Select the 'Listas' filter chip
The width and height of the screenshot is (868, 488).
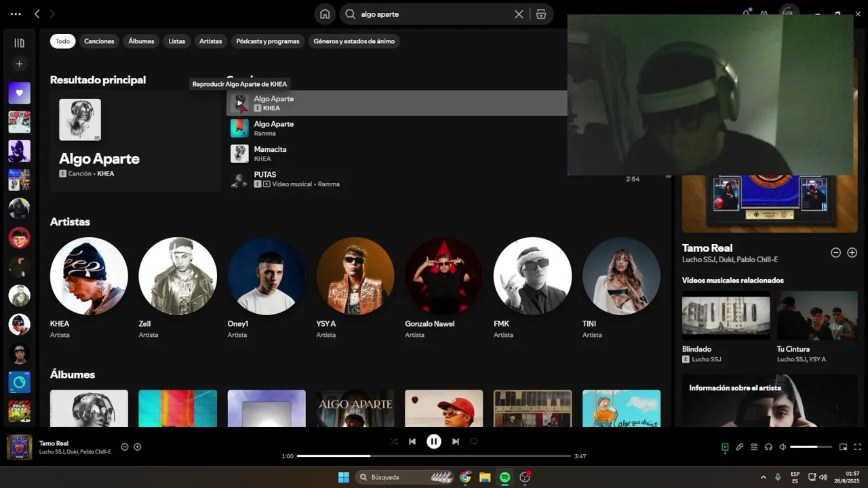(177, 41)
